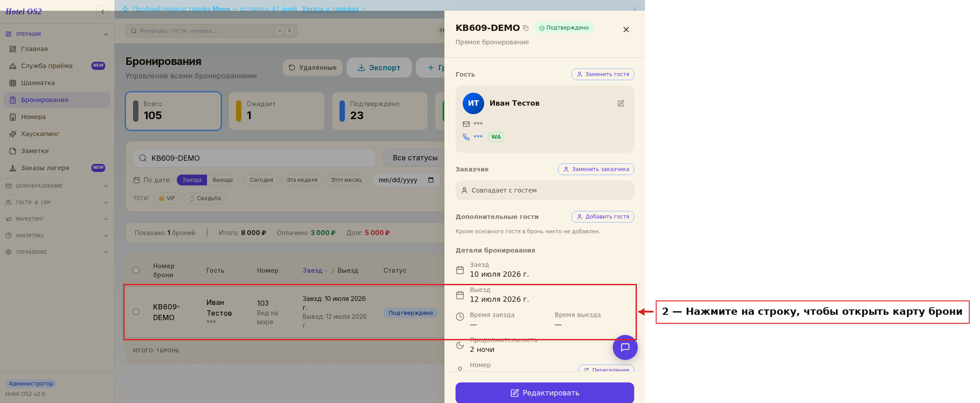
Task: Open Главная in the sidebar
Action: click(57, 49)
